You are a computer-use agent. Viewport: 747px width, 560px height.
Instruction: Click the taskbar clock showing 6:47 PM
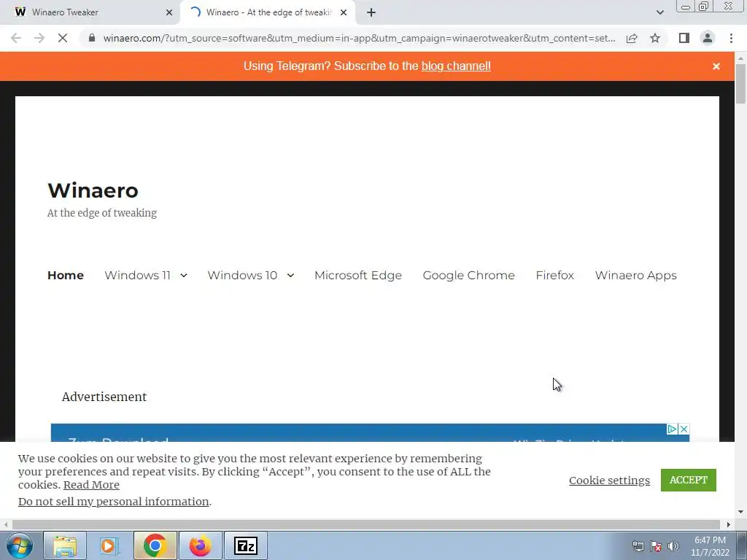pos(710,546)
